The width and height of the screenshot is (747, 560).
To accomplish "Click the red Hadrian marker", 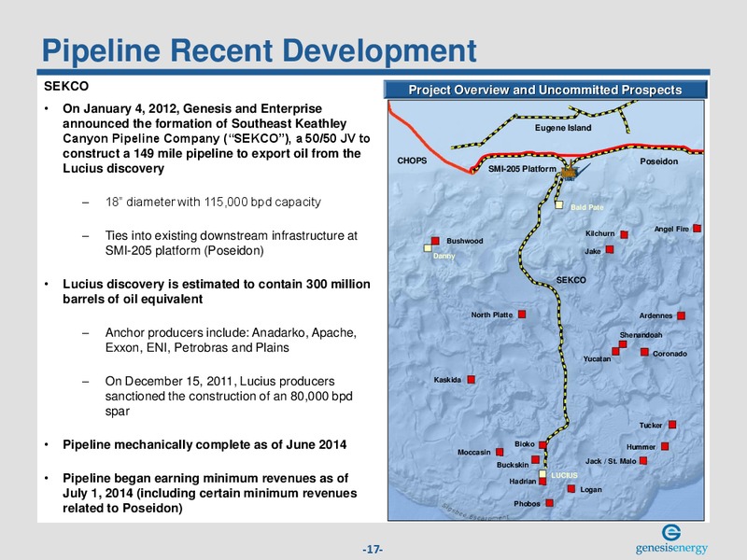I will click(x=543, y=481).
